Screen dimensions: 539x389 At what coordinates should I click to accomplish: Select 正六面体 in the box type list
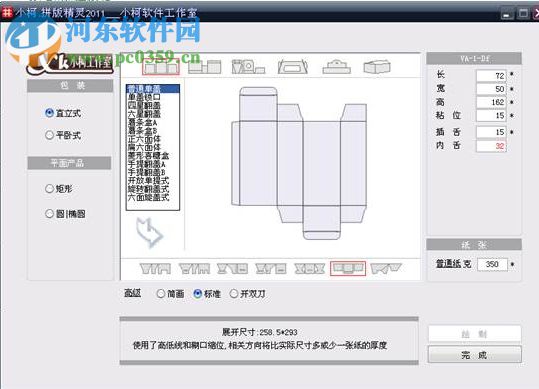[153, 139]
